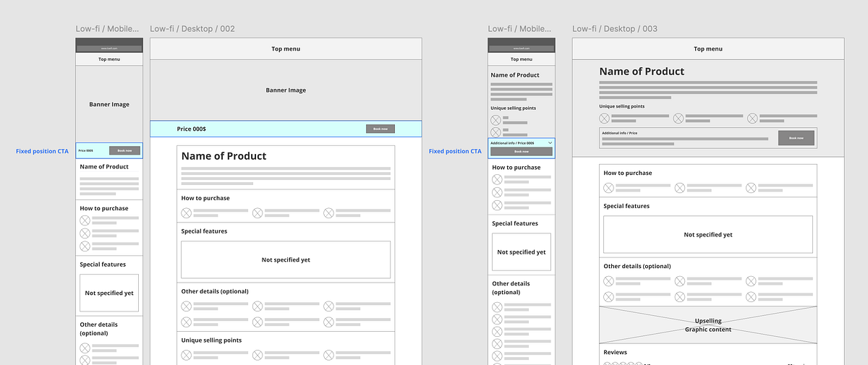868x365 pixels.
Task: Click Book now in Desktop 003 Additional info box
Action: point(796,138)
